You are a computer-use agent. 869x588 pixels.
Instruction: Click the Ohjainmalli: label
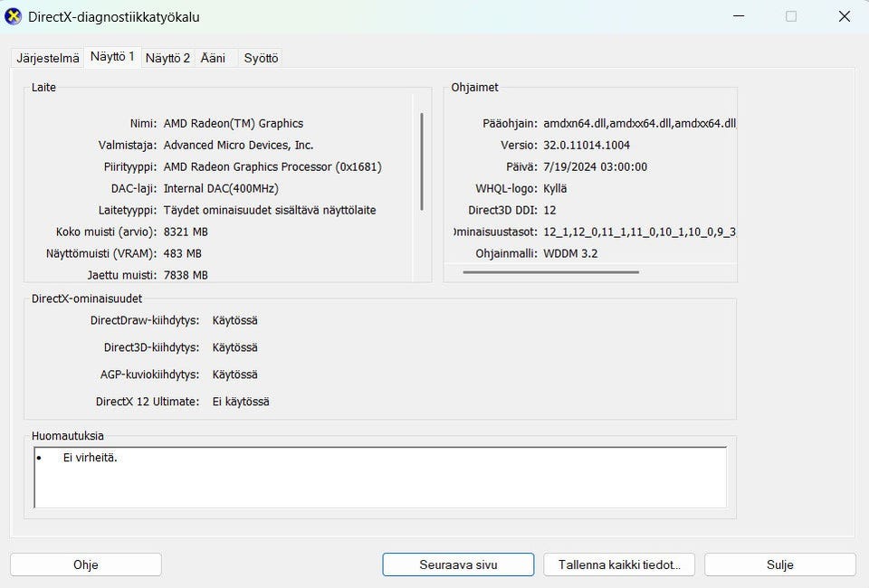click(x=507, y=253)
